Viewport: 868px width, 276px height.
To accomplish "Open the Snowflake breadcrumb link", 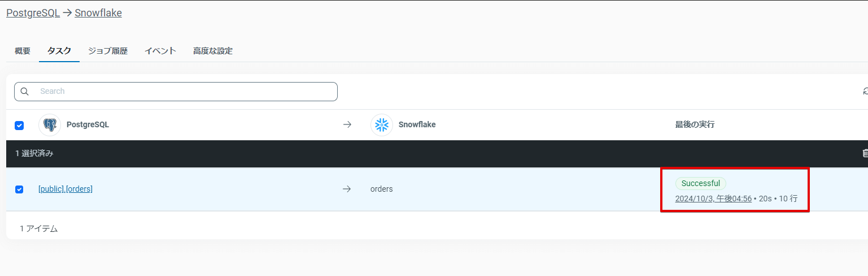I will click(98, 13).
